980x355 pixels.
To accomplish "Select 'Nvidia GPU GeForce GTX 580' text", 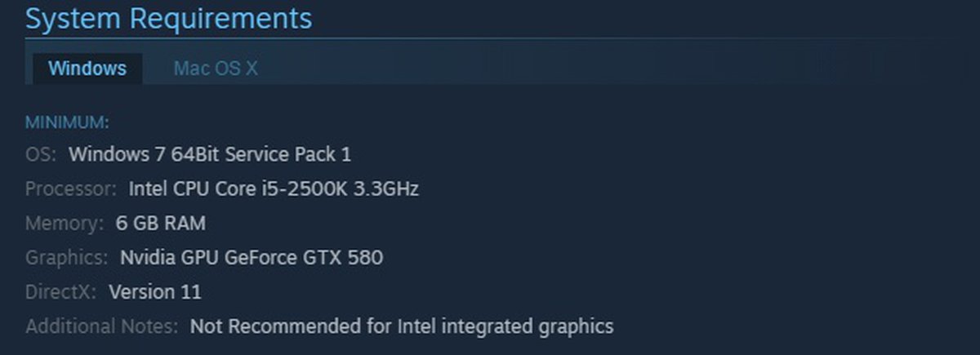I will coord(252,258).
